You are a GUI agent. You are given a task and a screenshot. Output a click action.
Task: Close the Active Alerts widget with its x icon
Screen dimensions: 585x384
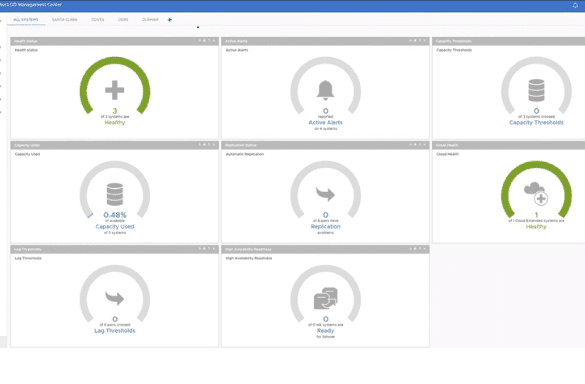(425, 40)
